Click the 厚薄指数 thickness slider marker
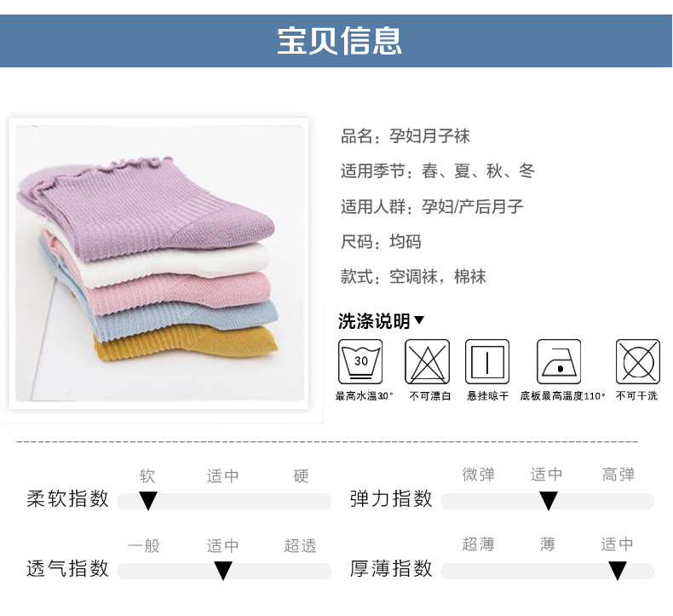This screenshot has height=616, width=673. pos(618,572)
